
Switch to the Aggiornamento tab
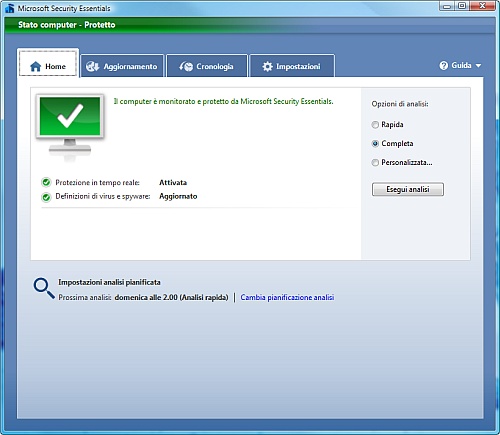122,66
